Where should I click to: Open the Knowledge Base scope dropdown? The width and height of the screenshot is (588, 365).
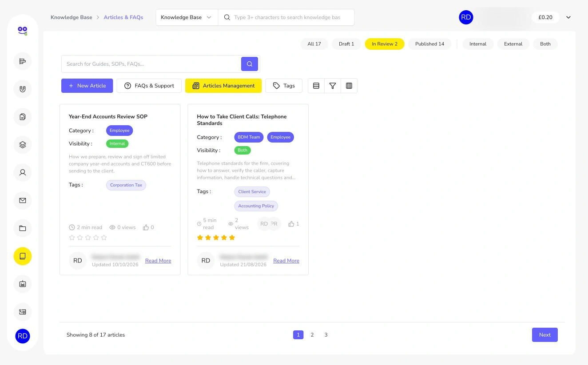pyautogui.click(x=187, y=17)
